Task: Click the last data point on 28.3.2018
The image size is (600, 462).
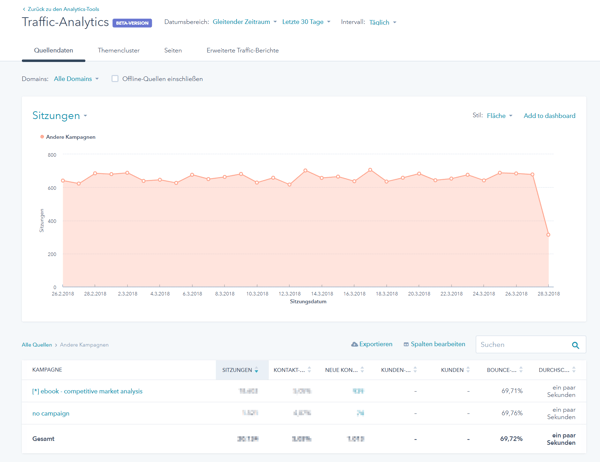Action: [x=548, y=235]
